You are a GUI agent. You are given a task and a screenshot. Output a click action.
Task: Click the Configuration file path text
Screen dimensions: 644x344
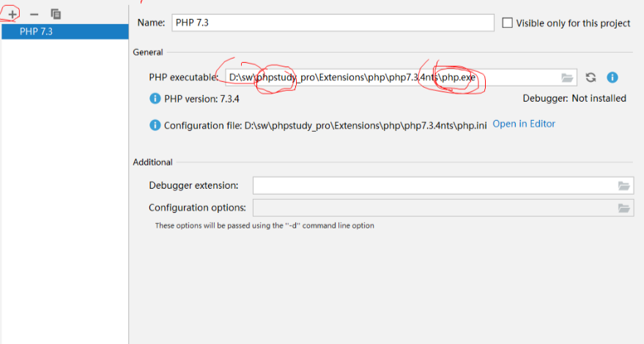click(325, 125)
